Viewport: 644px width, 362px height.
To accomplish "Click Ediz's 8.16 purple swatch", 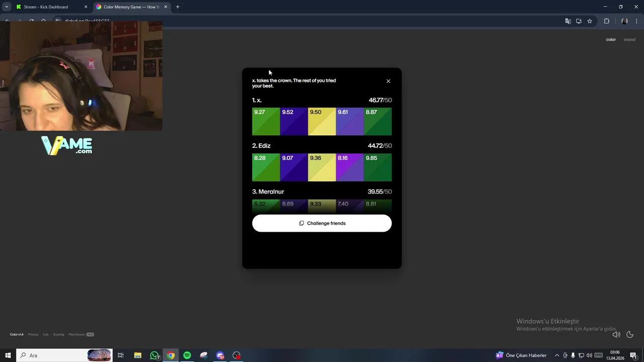I will pos(350,167).
